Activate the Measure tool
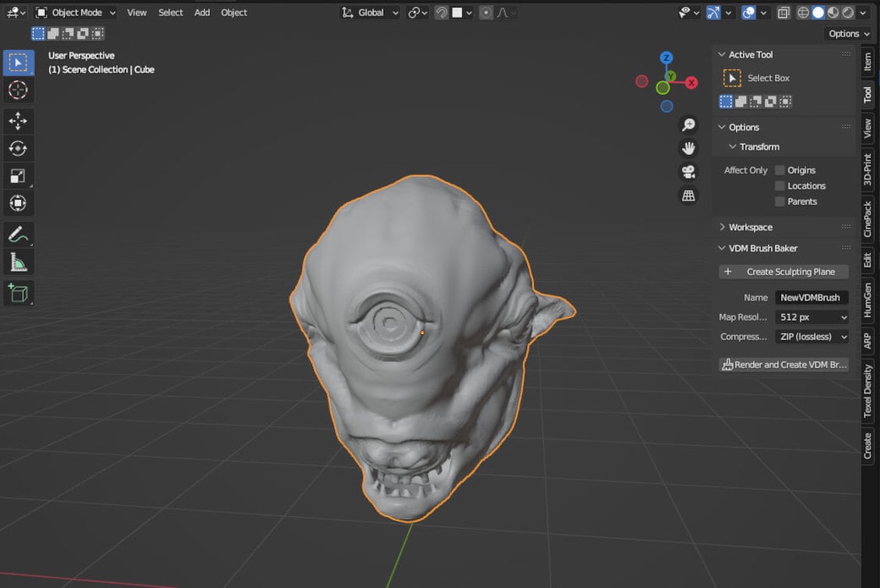The image size is (880, 588). [18, 263]
